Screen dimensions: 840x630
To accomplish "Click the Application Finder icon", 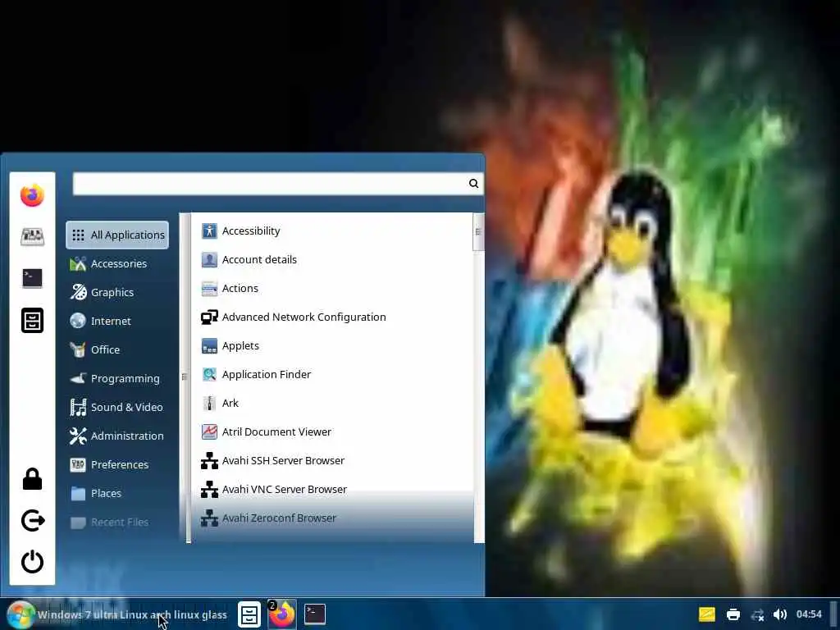I will coord(209,374).
